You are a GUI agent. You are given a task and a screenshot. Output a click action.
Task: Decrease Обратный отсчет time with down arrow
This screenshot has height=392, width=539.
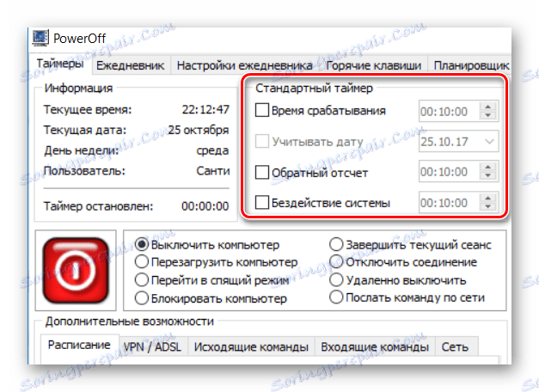point(487,176)
